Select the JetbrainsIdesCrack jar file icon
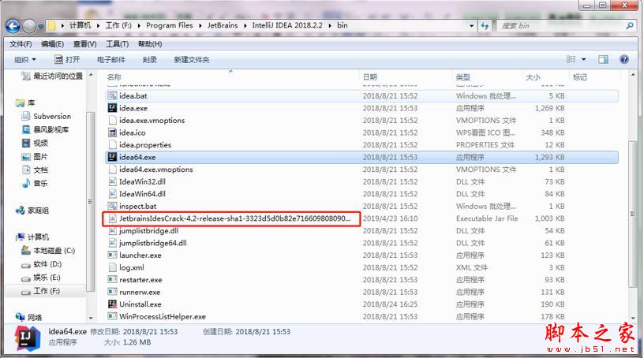644x358 pixels. click(112, 218)
